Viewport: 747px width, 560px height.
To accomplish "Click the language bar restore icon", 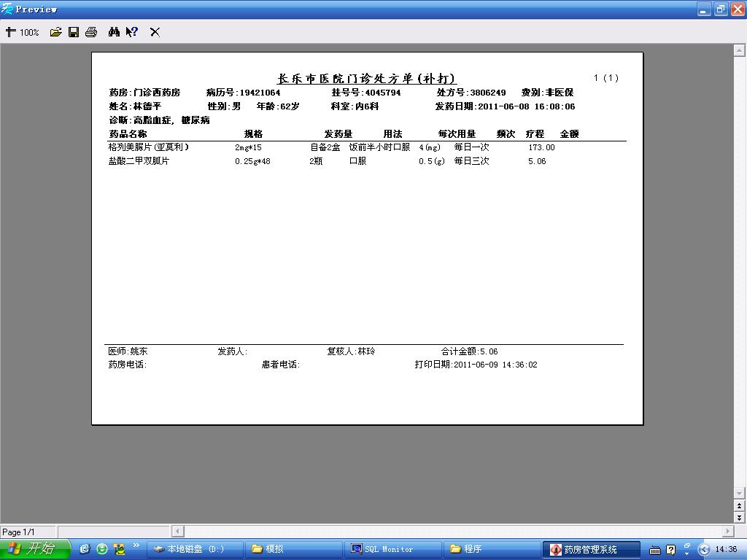I will [687, 545].
